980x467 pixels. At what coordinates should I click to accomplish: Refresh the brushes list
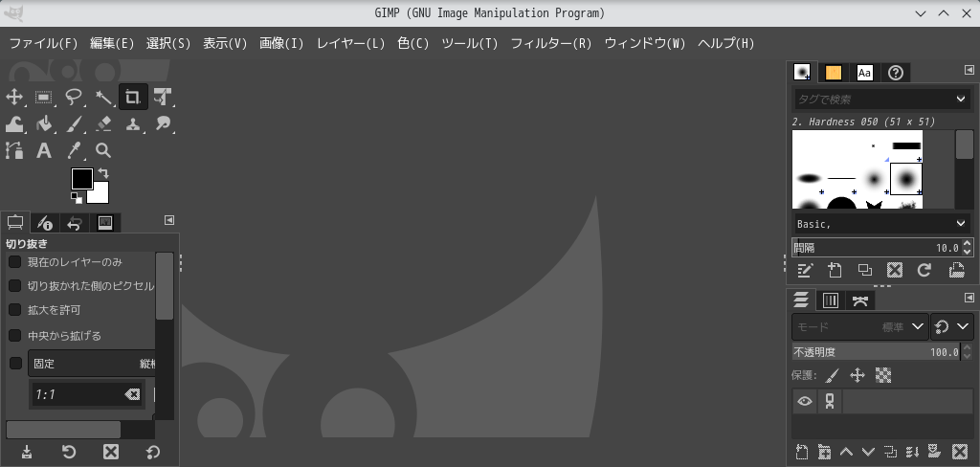coord(924,270)
